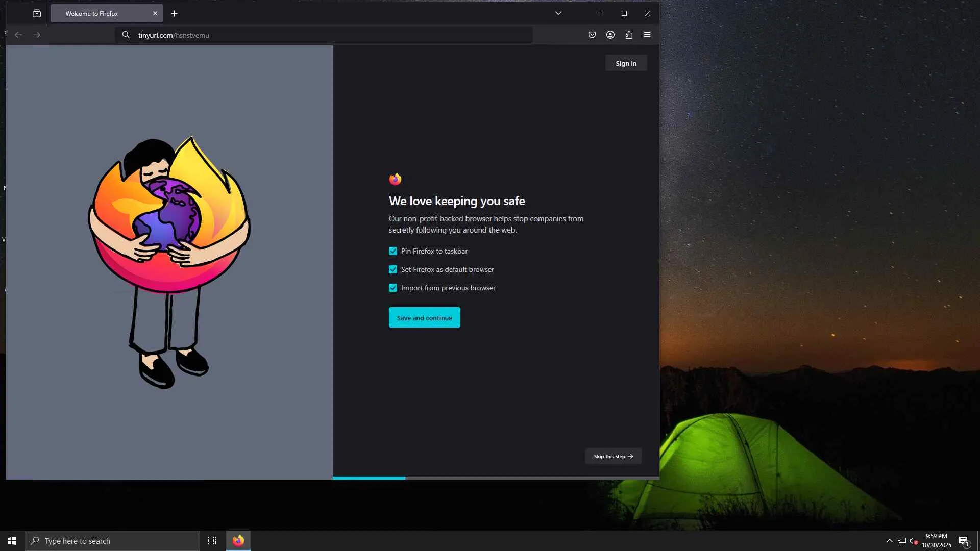Expand the List all tabs chevron
This screenshot has height=551, width=980.
point(558,13)
